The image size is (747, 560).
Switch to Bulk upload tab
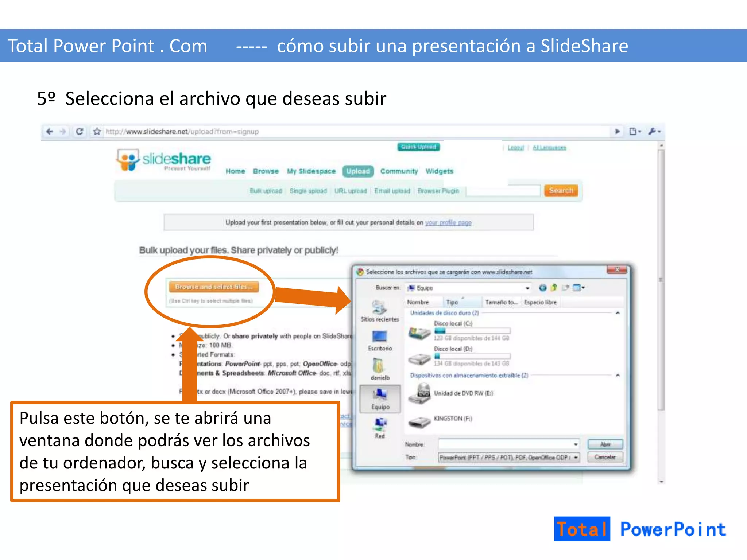coord(266,191)
